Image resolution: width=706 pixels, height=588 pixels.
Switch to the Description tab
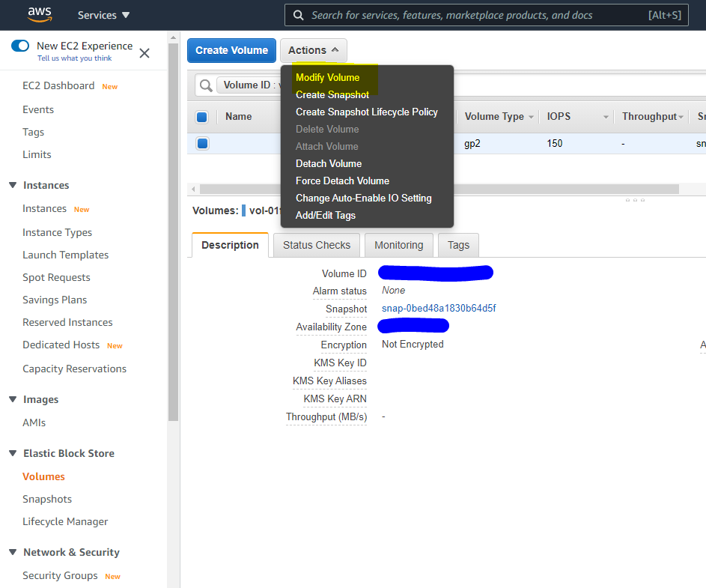tap(230, 245)
